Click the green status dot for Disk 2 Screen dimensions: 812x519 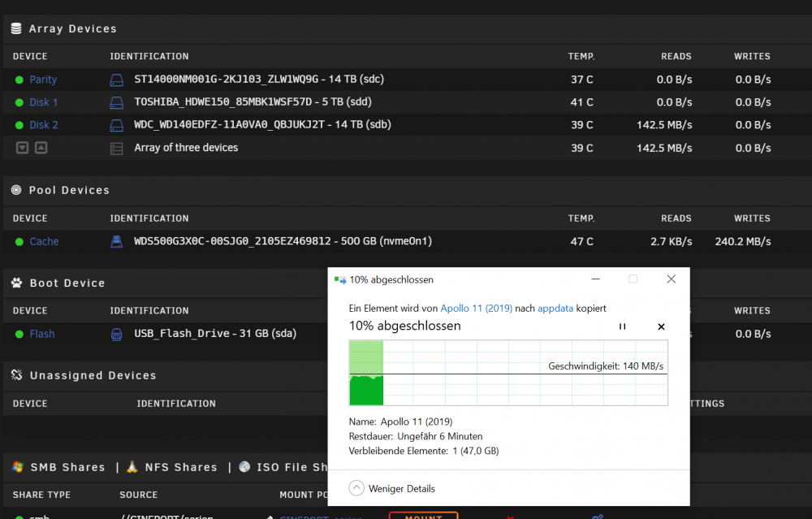pyautogui.click(x=19, y=125)
